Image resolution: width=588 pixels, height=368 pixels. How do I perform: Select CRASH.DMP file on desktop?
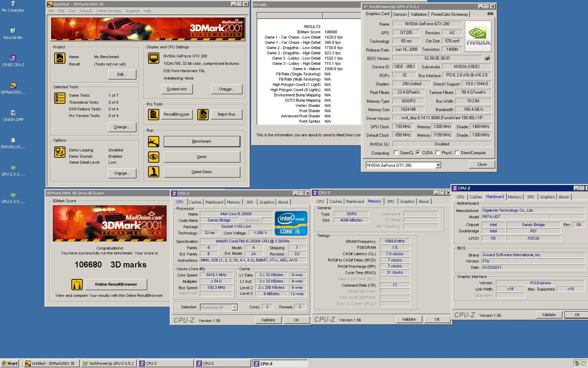point(13,116)
